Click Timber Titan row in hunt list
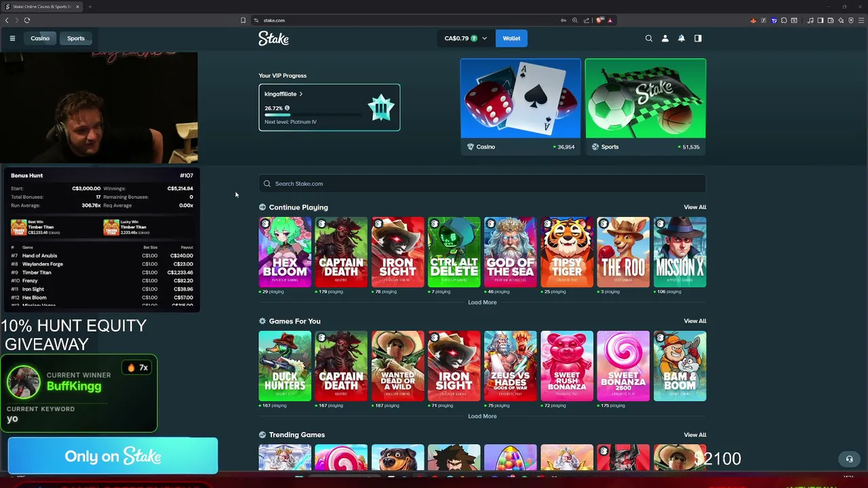Viewport: 868px width, 488px height. (102, 272)
